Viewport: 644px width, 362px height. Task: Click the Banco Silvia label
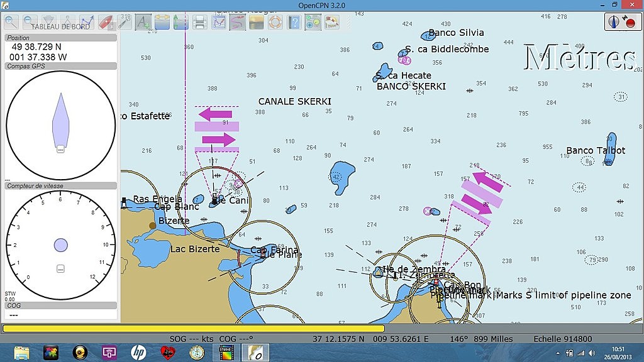pyautogui.click(x=456, y=33)
